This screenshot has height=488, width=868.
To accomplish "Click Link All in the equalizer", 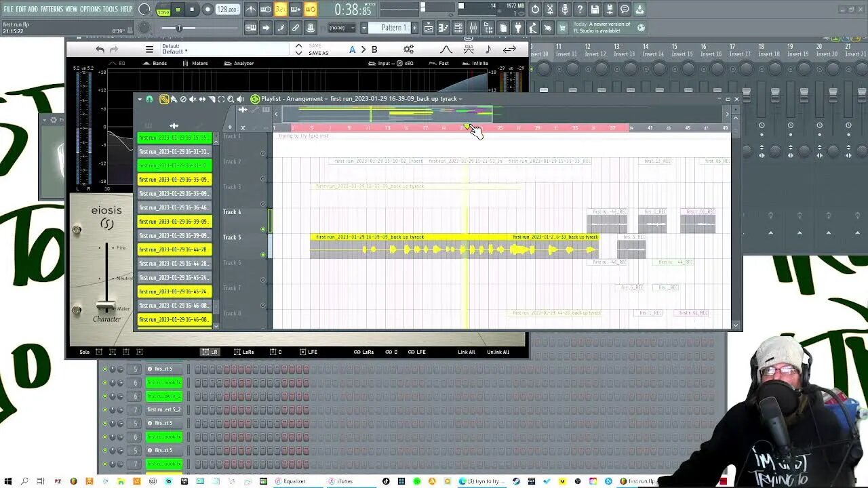I will pyautogui.click(x=467, y=352).
